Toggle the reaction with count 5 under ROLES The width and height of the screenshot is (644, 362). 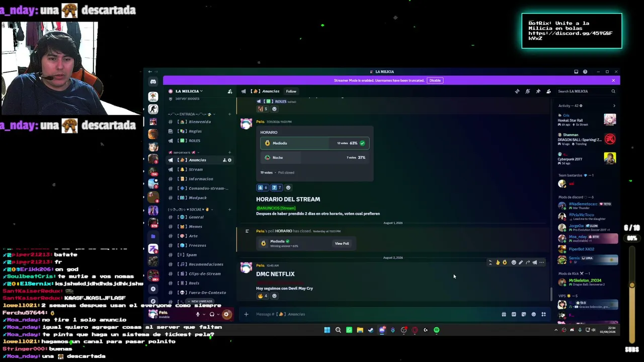click(263, 109)
